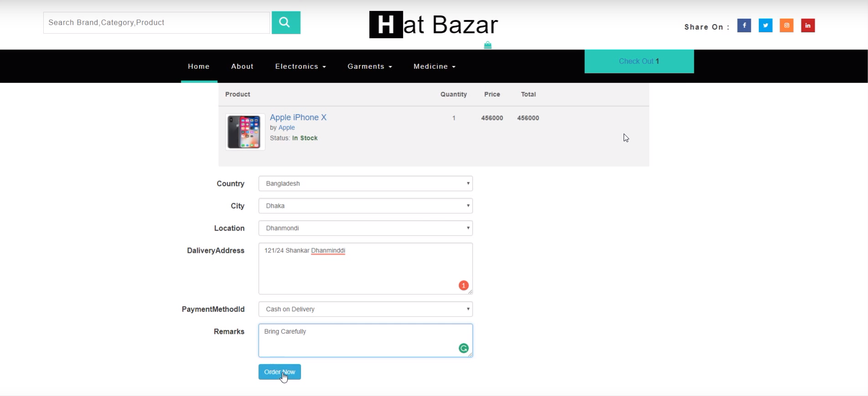Click the Quantity column header
The width and height of the screenshot is (868, 396).
pyautogui.click(x=454, y=94)
